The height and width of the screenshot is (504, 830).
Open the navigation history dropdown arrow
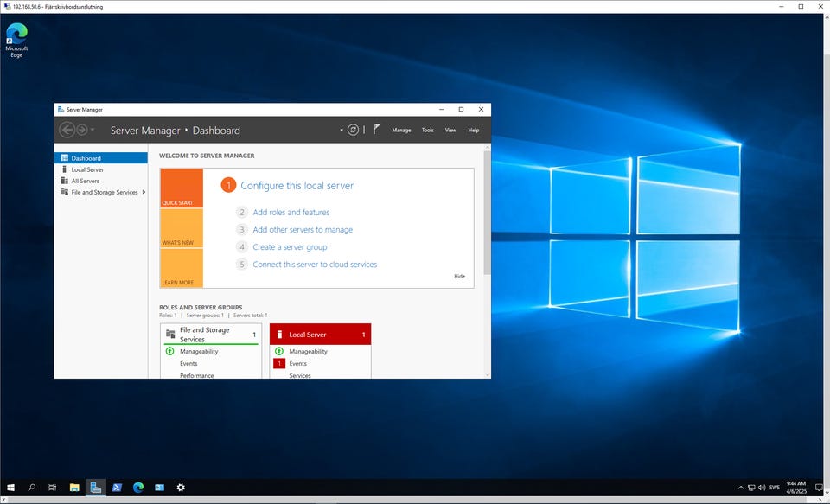[x=93, y=131]
